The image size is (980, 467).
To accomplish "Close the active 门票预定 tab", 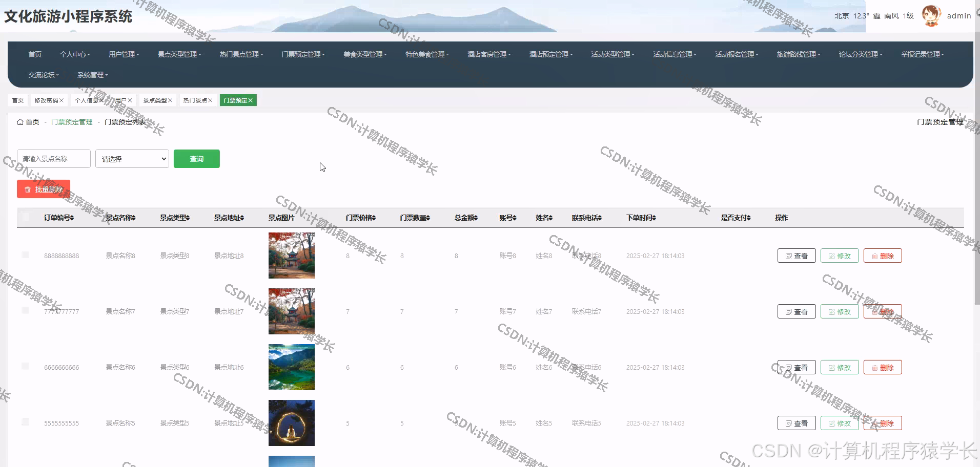I will coord(251,100).
